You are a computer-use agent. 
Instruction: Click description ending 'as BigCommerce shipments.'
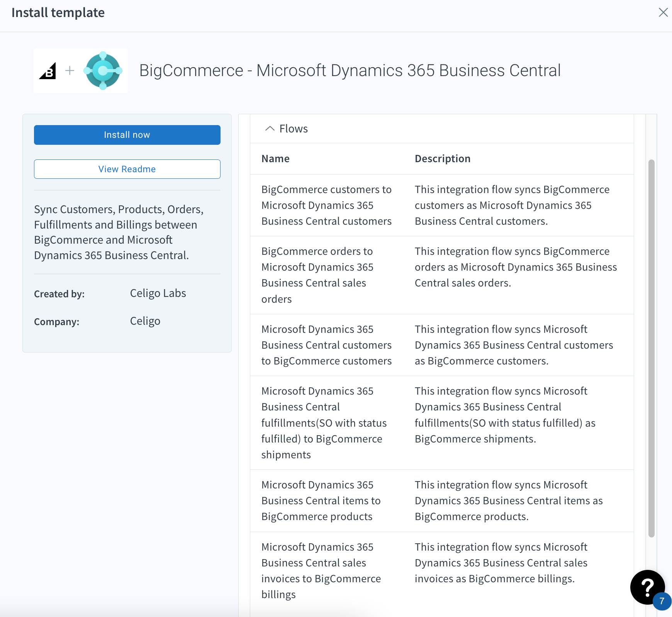tap(505, 415)
